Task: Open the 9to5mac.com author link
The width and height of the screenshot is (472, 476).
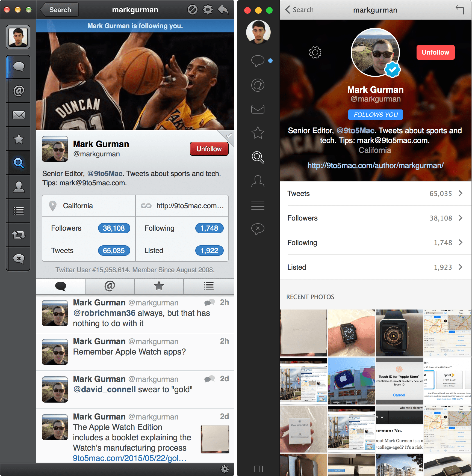Action: [x=375, y=165]
